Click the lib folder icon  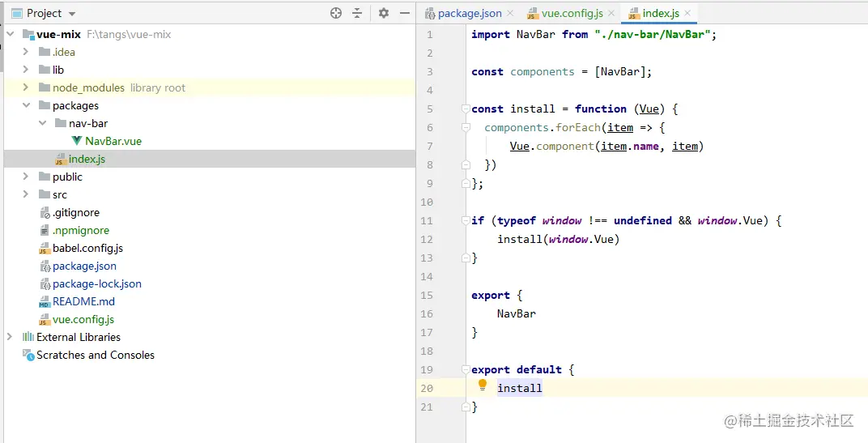[45, 70]
